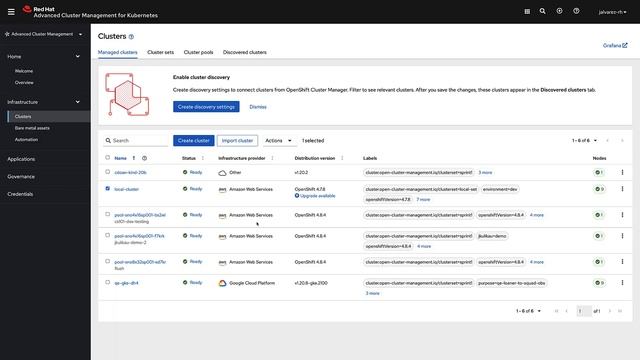This screenshot has width=640, height=360.
Task: Click the page number field in pagination
Action: 584,311
